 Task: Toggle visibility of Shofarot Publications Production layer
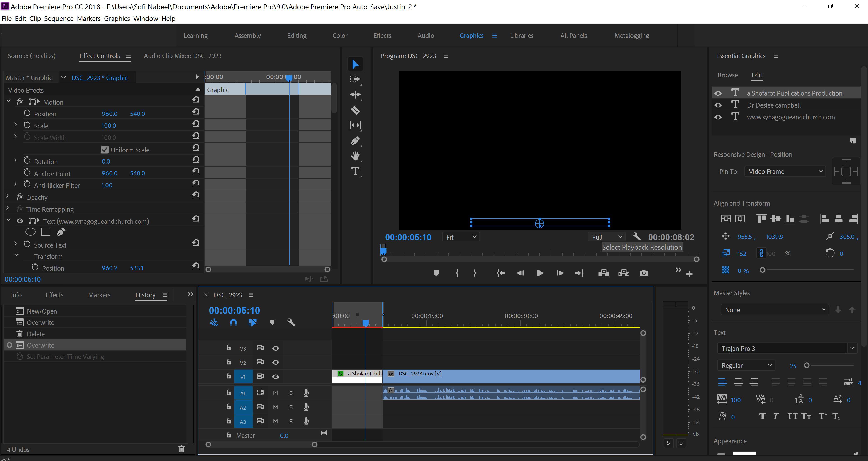[x=718, y=93]
